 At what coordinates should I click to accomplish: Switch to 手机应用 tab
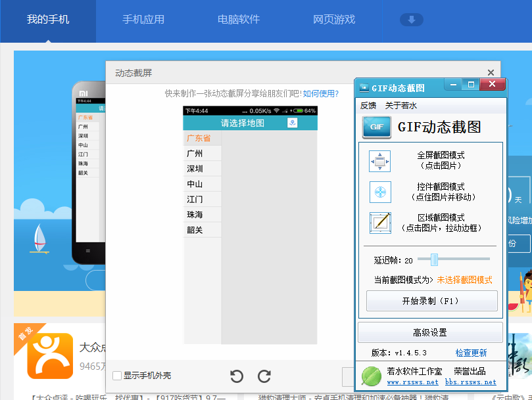pyautogui.click(x=143, y=19)
